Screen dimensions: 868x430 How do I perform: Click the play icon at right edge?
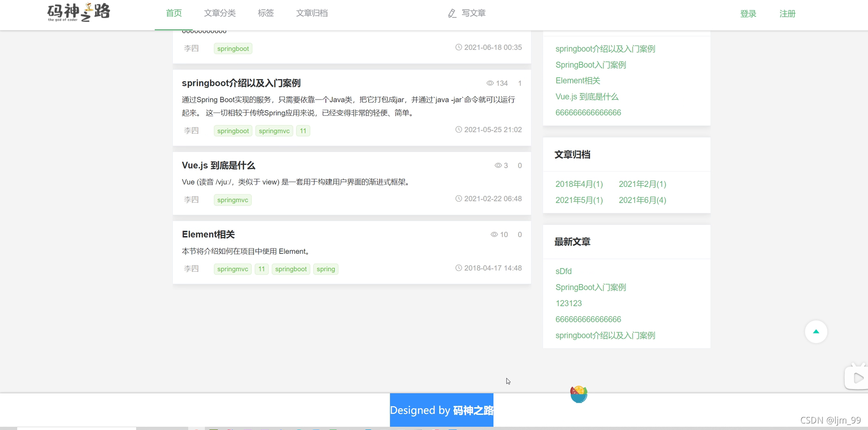858,378
